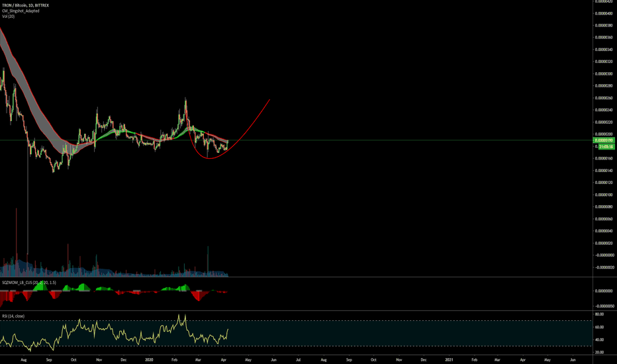Open the SQZMOM_LB_CUS indicator legend
This screenshot has height=364, width=617.
click(28, 283)
